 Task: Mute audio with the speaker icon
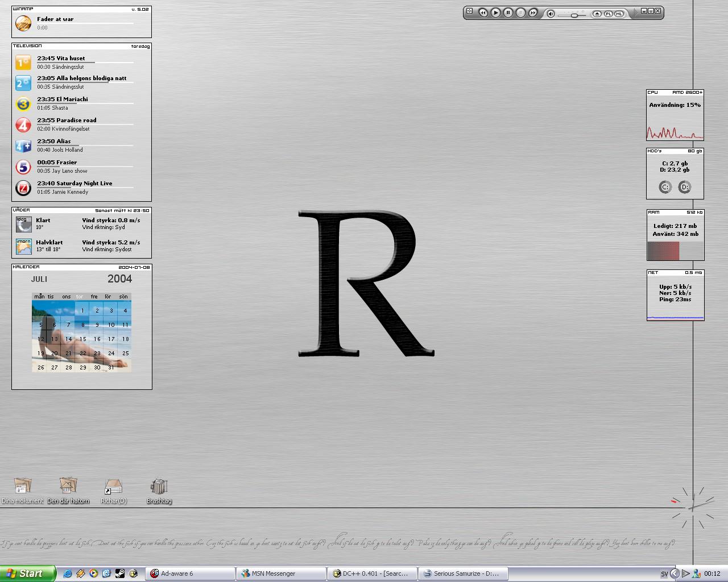click(x=551, y=14)
